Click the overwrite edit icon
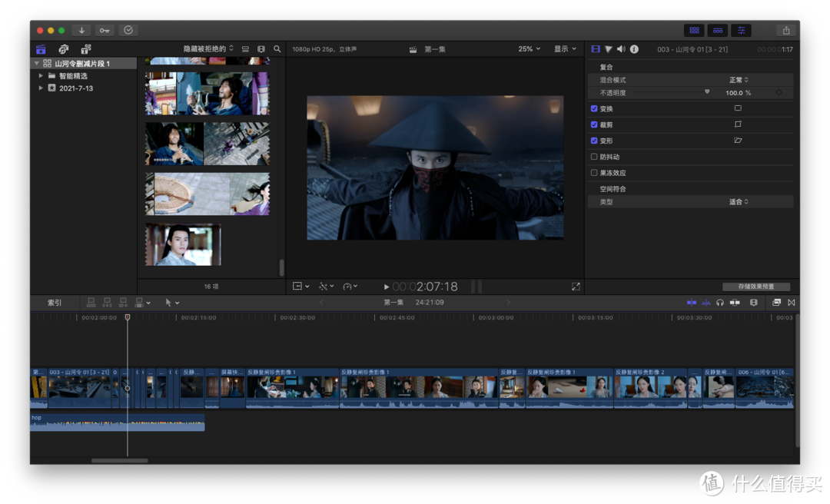 pyautogui.click(x=139, y=302)
